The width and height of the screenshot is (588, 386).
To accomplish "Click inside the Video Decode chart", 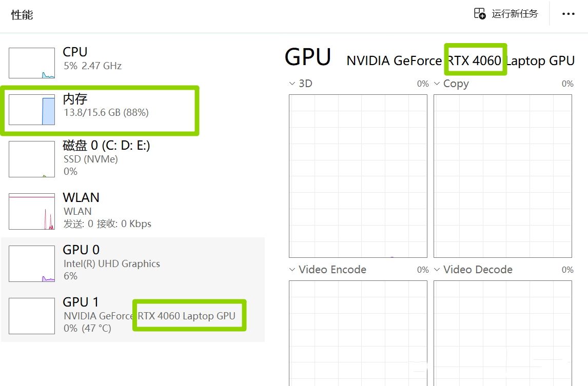I will coord(503,332).
